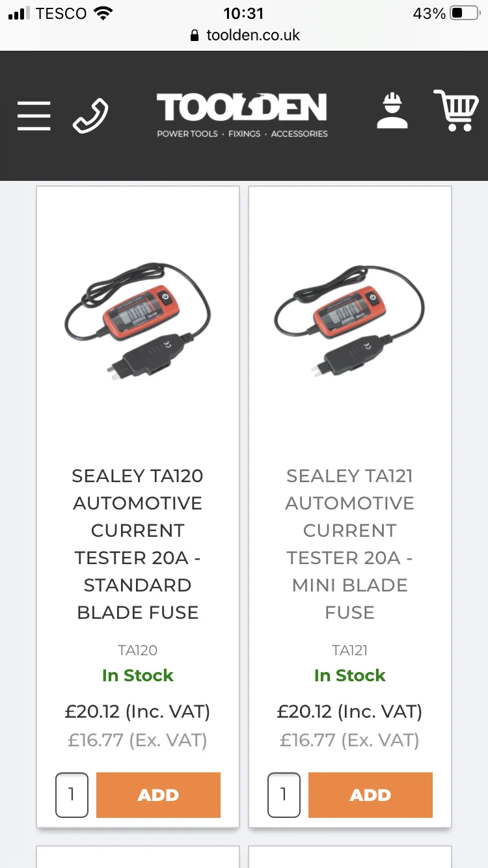This screenshot has width=488, height=868.
Task: Tap the phone call icon
Action: click(90, 116)
